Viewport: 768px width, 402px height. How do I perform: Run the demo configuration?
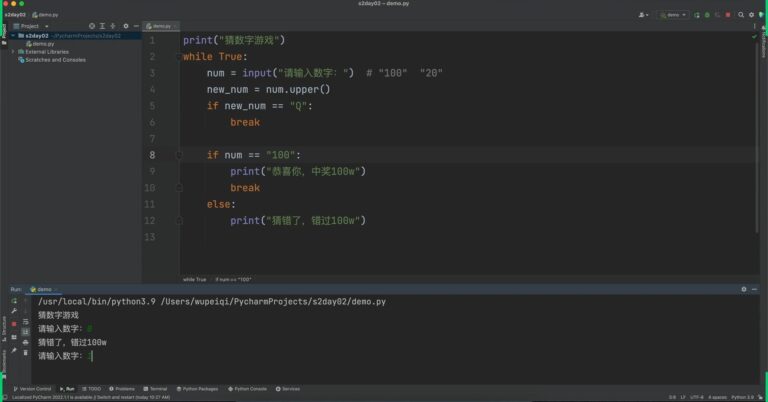pyautogui.click(x=696, y=15)
